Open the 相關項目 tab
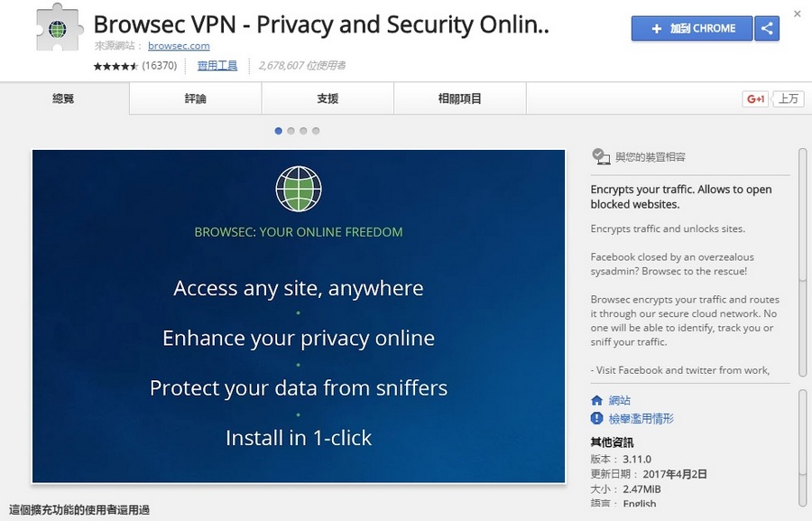812x521 pixels. coord(460,98)
